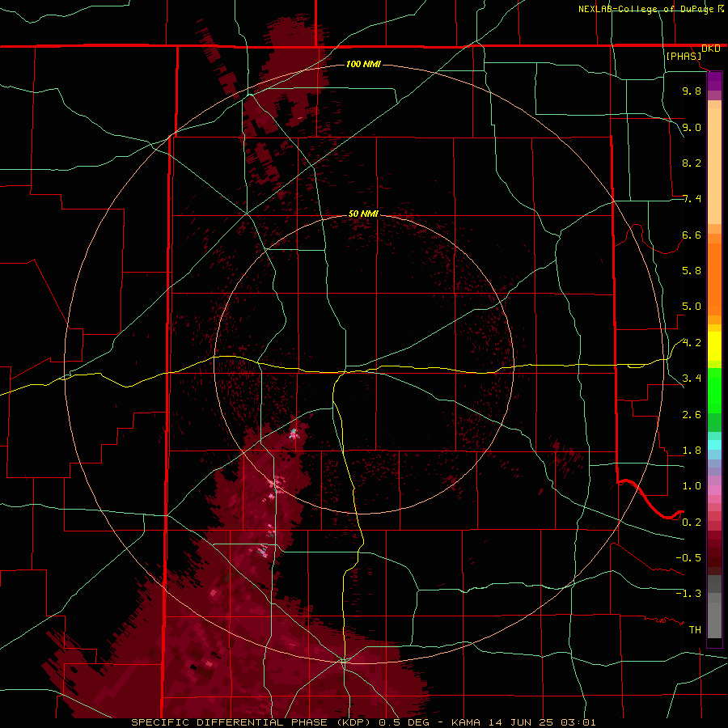Select the purple color band at scale top

pyautogui.click(x=714, y=81)
